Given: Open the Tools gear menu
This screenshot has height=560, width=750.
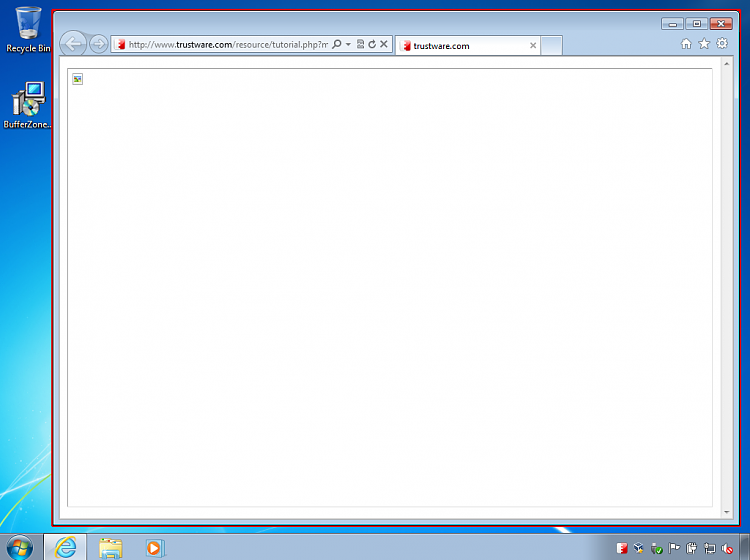Looking at the screenshot, I should 722,44.
